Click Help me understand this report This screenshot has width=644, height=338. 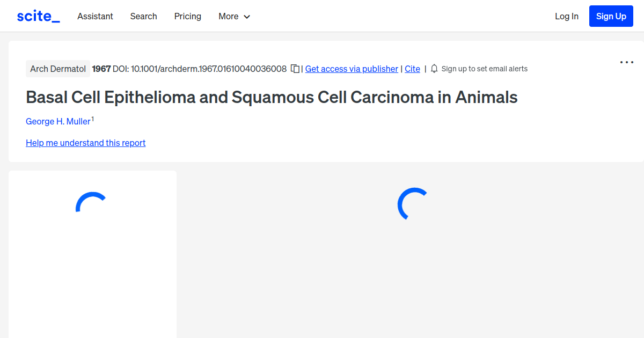click(85, 143)
